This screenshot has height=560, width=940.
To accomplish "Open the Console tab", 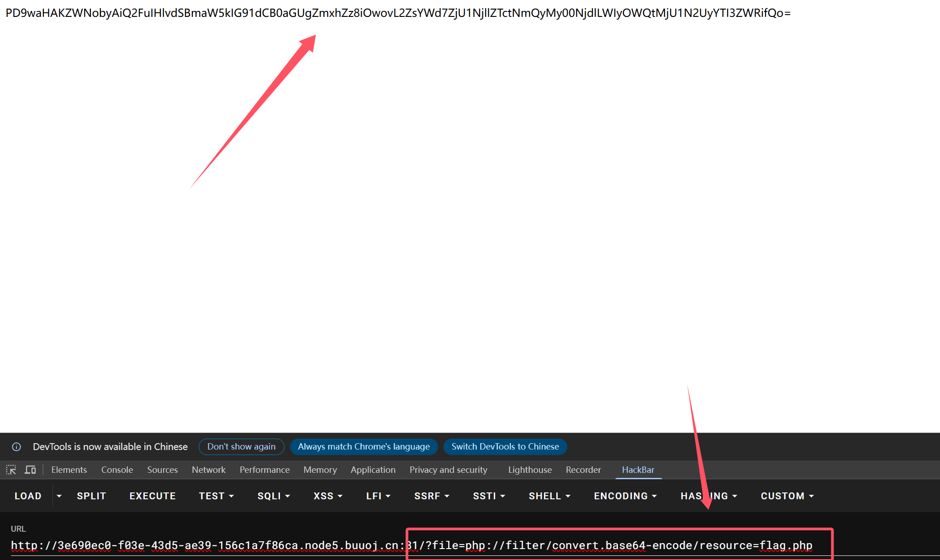I will (117, 470).
